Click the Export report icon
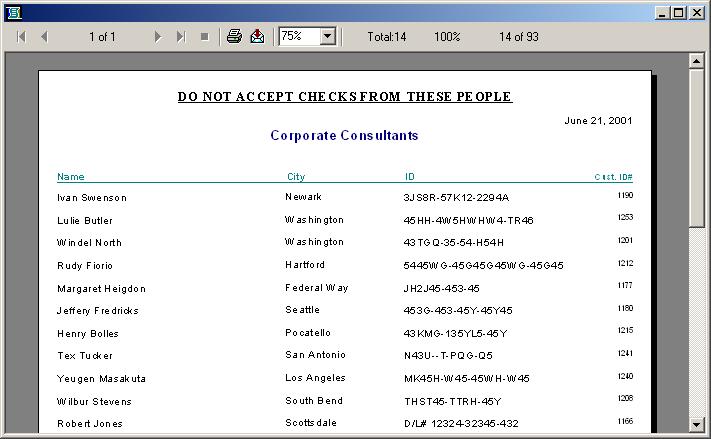711x439 pixels. 257,37
